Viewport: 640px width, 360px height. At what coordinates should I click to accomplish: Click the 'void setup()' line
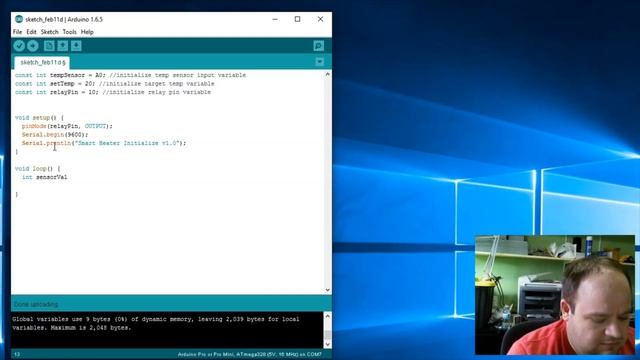coord(39,118)
